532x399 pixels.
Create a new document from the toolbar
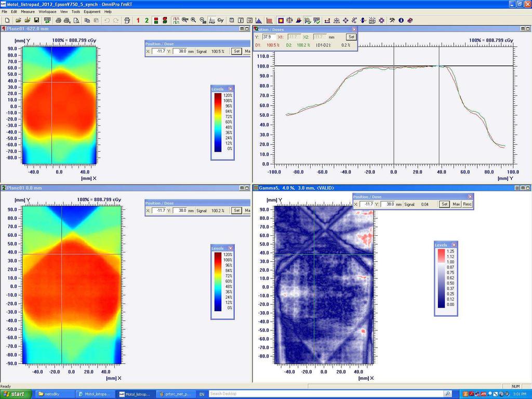click(7, 20)
